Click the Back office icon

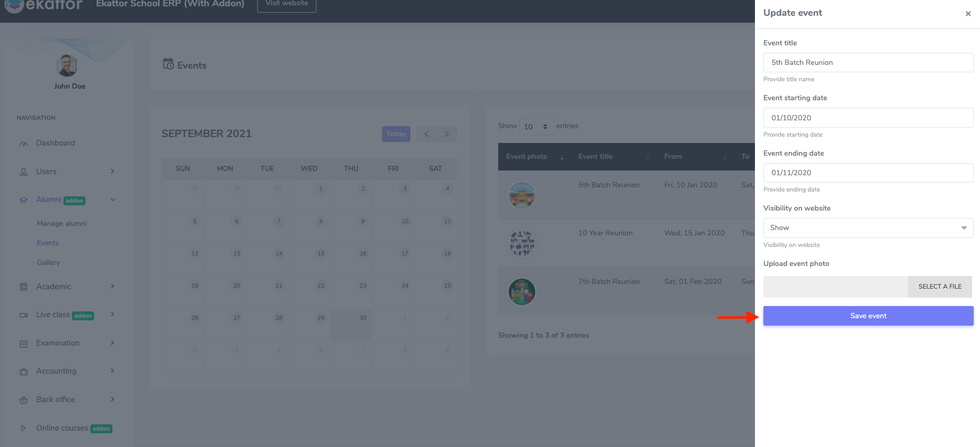click(24, 400)
